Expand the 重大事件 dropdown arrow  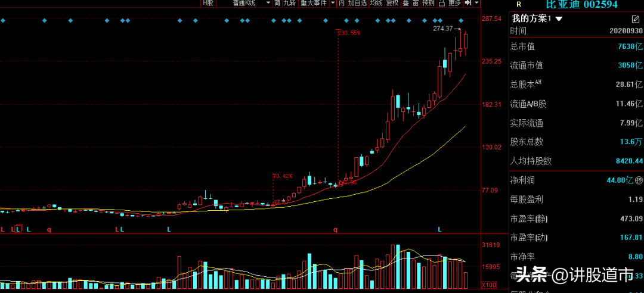(x=332, y=3)
